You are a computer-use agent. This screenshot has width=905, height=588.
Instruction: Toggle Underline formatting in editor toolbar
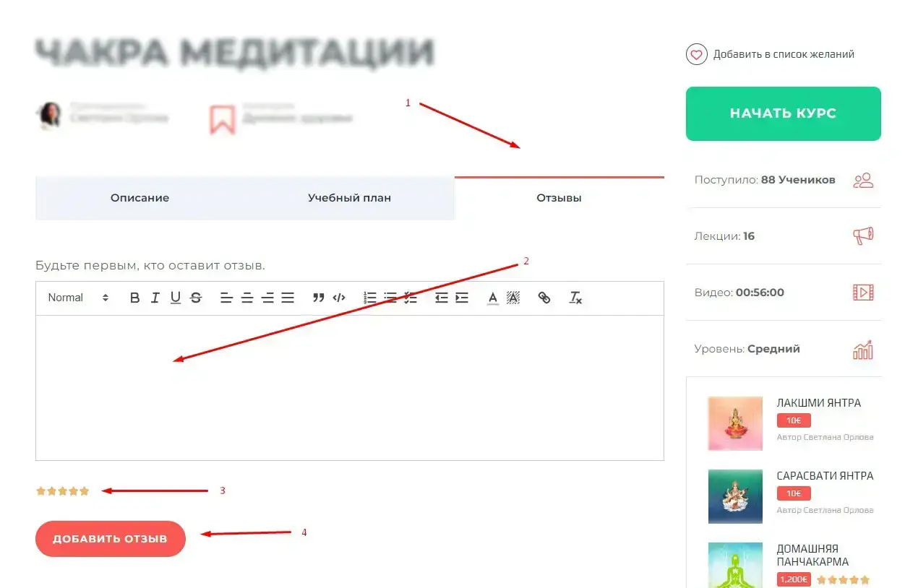point(176,298)
